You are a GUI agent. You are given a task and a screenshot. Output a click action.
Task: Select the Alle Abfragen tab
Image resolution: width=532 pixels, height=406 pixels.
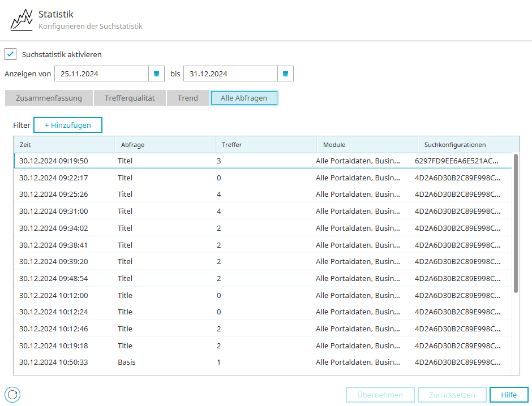pyautogui.click(x=244, y=98)
